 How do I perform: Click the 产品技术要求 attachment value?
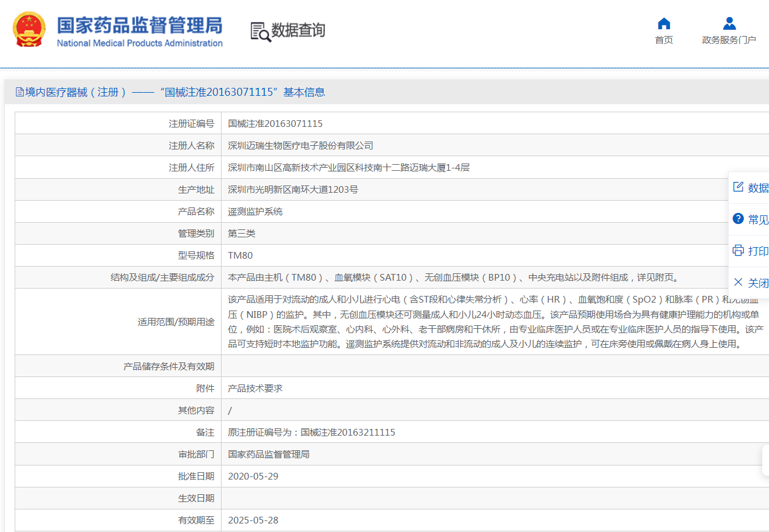point(255,388)
